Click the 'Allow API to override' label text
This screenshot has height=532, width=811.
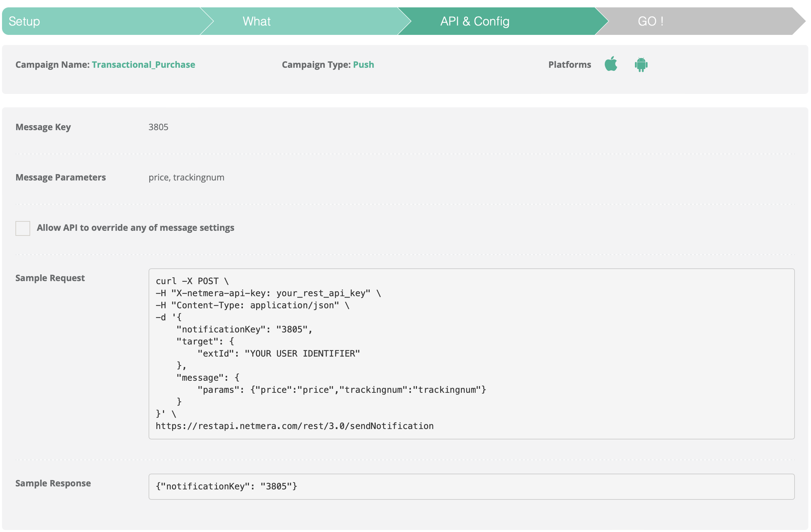pos(135,228)
